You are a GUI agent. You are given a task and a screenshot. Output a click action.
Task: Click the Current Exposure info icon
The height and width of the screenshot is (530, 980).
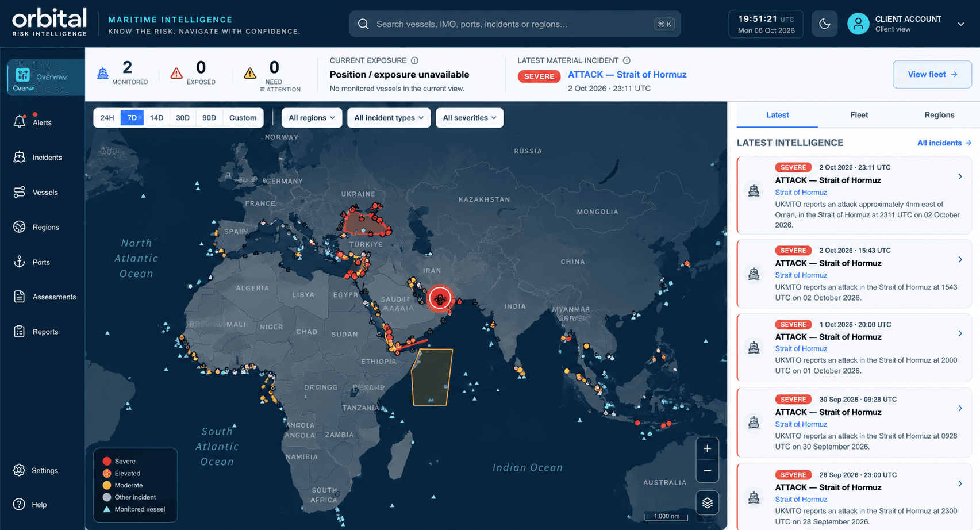coord(414,60)
